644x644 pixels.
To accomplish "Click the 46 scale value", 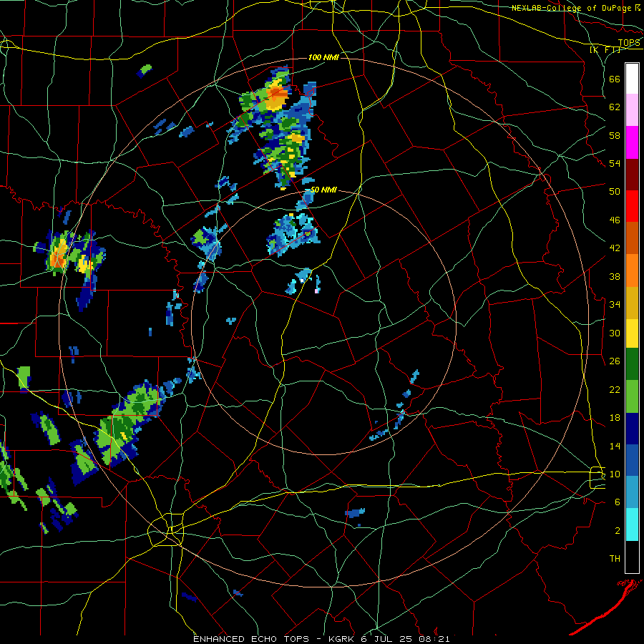I will [x=615, y=220].
